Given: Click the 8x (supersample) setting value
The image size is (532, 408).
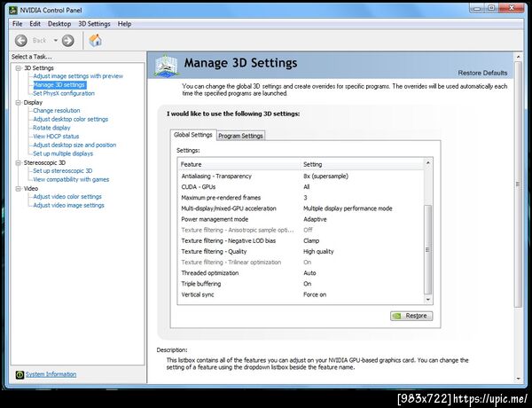Looking at the screenshot, I should (x=325, y=177).
